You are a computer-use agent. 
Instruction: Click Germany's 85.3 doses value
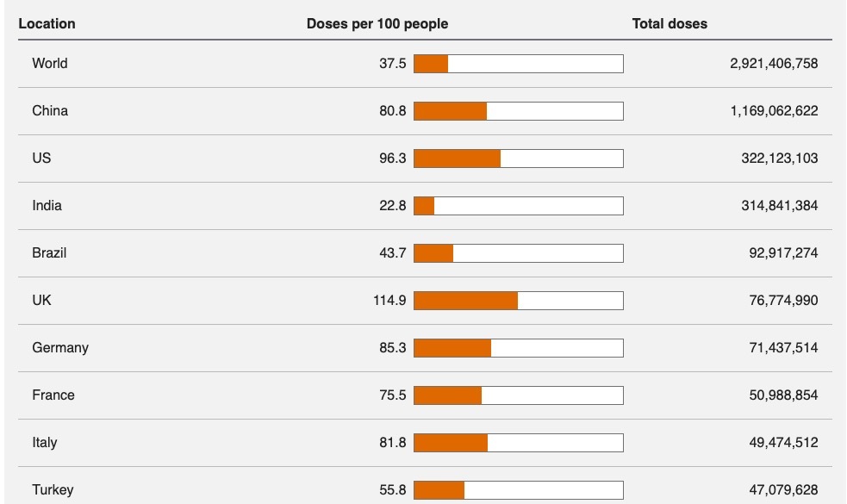pos(392,348)
